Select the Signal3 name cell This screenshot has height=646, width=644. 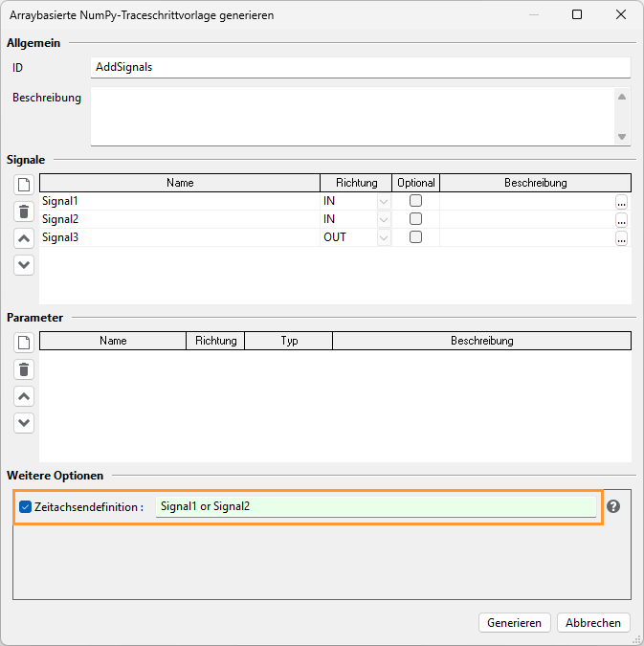tap(180, 237)
